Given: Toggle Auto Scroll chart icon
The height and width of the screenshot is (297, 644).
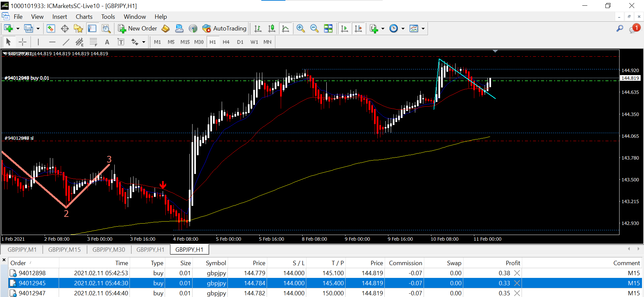Looking at the screenshot, I should pos(344,28).
